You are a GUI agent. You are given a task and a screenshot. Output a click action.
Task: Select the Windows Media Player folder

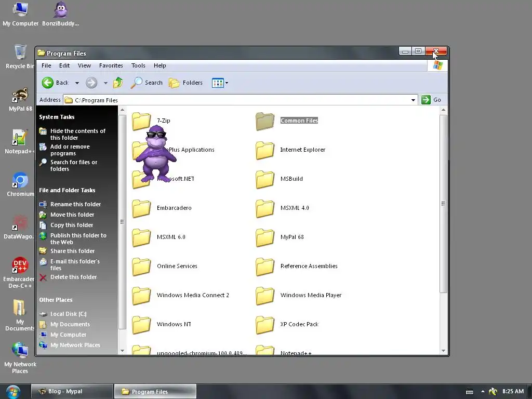[x=265, y=295]
